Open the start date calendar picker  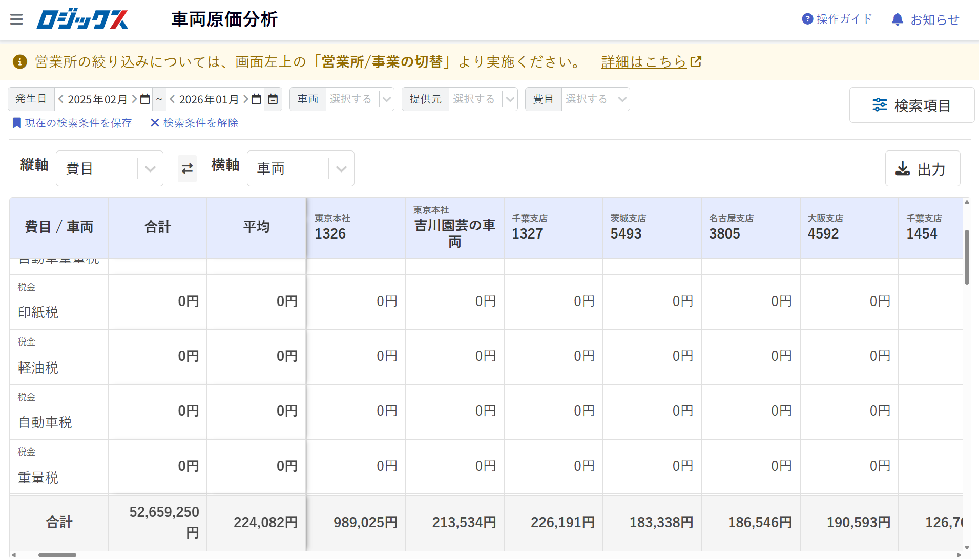(145, 99)
